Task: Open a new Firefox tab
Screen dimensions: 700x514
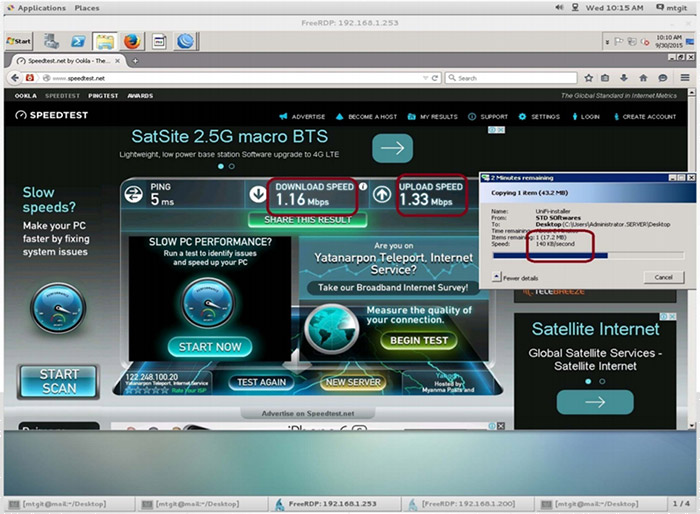Action: [135, 61]
